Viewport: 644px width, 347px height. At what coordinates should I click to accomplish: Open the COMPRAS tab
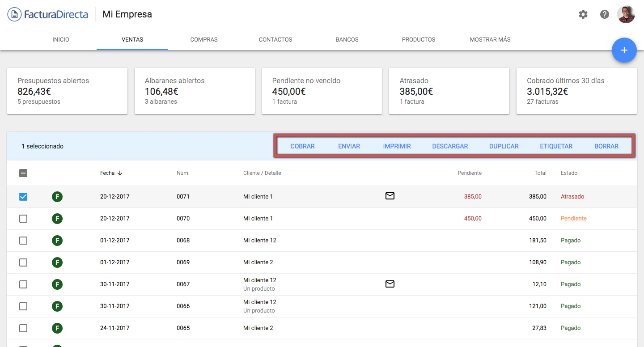point(204,39)
